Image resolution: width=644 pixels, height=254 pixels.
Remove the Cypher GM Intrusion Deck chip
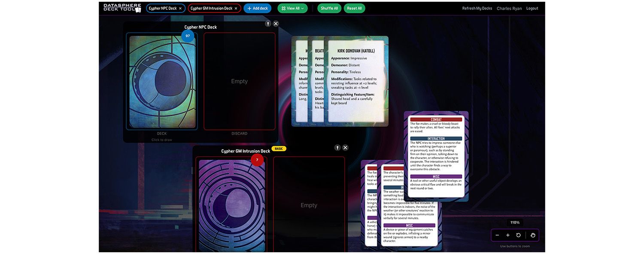(x=236, y=8)
